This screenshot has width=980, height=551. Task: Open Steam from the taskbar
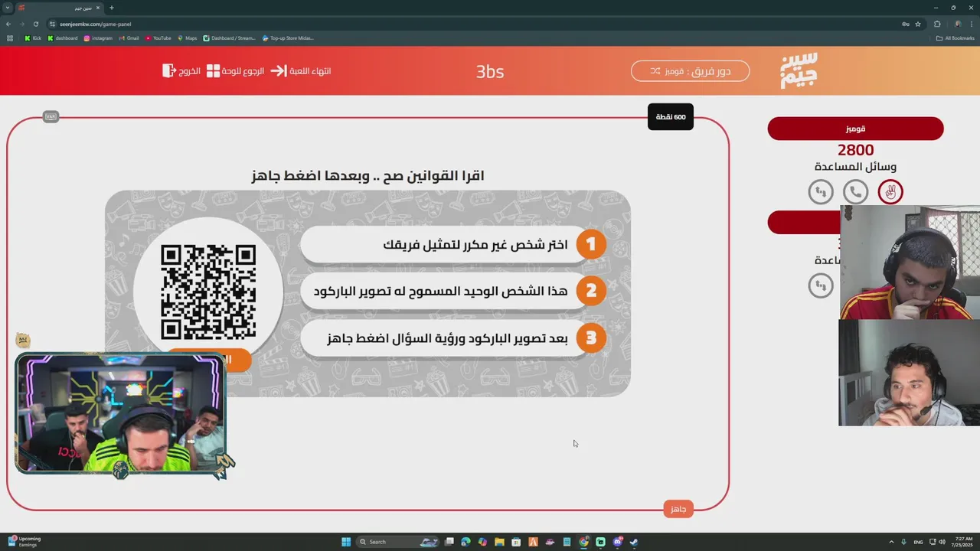[x=634, y=542]
